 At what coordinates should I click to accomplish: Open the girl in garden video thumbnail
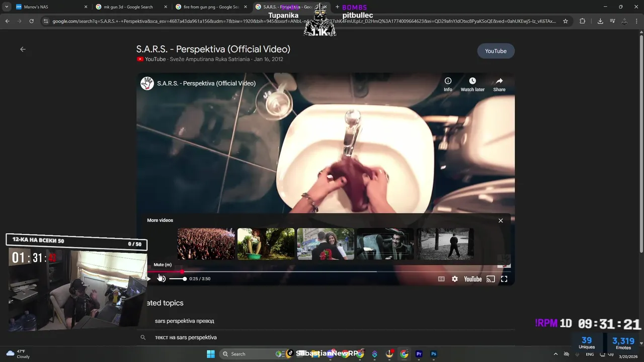pyautogui.click(x=266, y=244)
